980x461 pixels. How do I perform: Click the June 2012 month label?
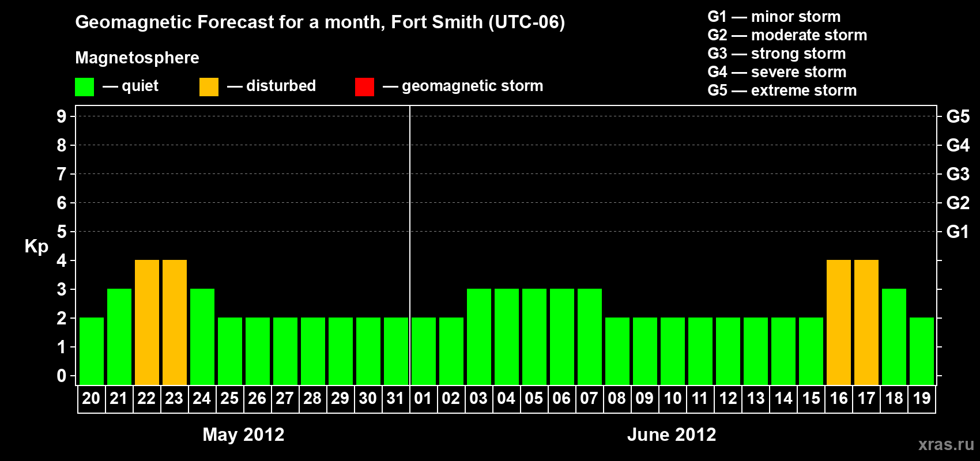(x=672, y=434)
